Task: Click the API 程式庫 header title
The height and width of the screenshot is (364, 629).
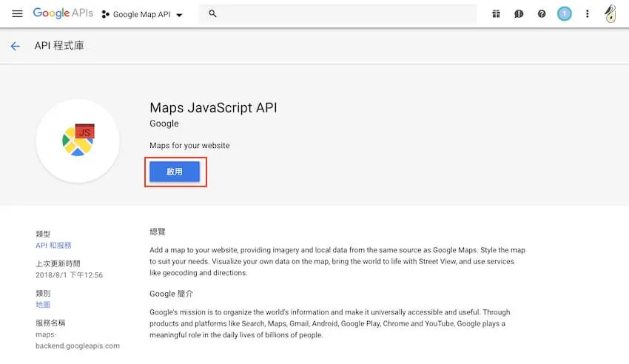Action: 59,46
